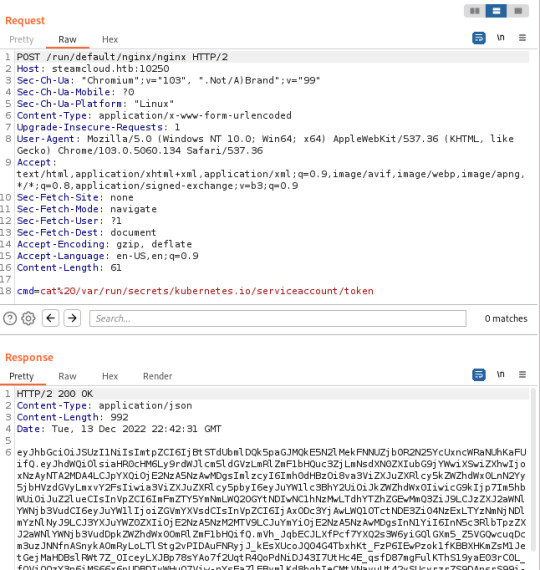This screenshot has height=570, width=540.
Task: Click the request 'Content-Length' header with 61
Action: click(69, 267)
